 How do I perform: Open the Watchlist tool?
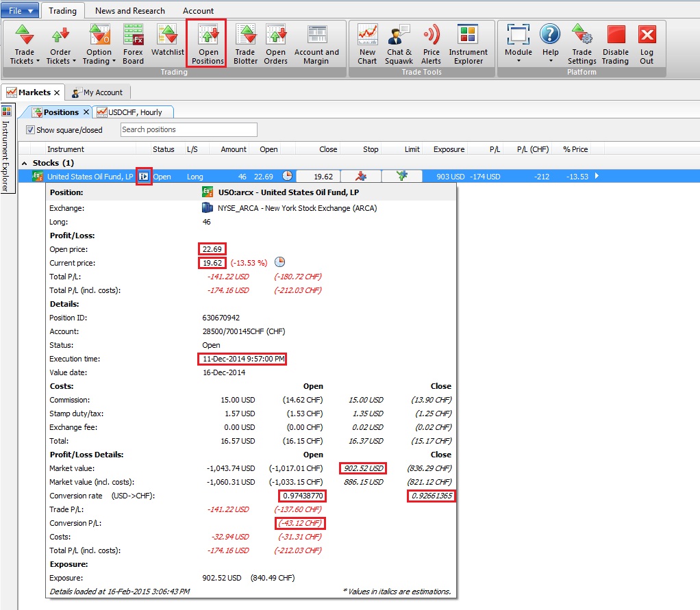(x=167, y=41)
